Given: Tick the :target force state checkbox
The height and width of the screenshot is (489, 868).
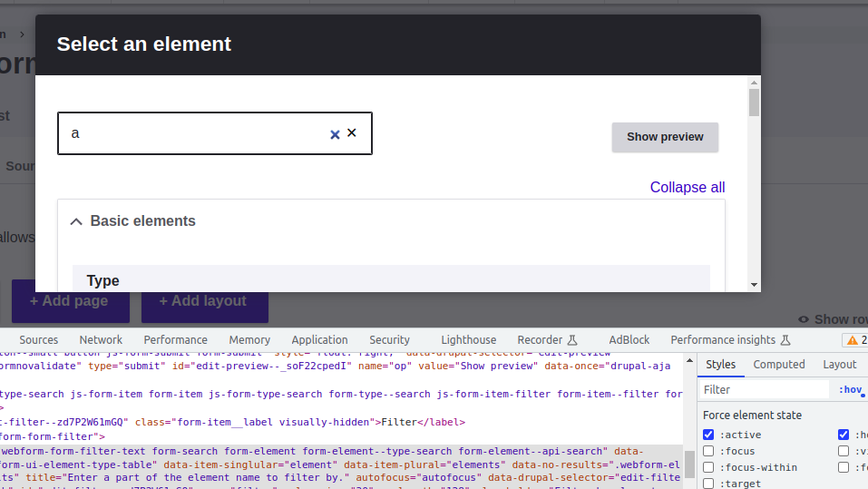Looking at the screenshot, I should 708,484.
